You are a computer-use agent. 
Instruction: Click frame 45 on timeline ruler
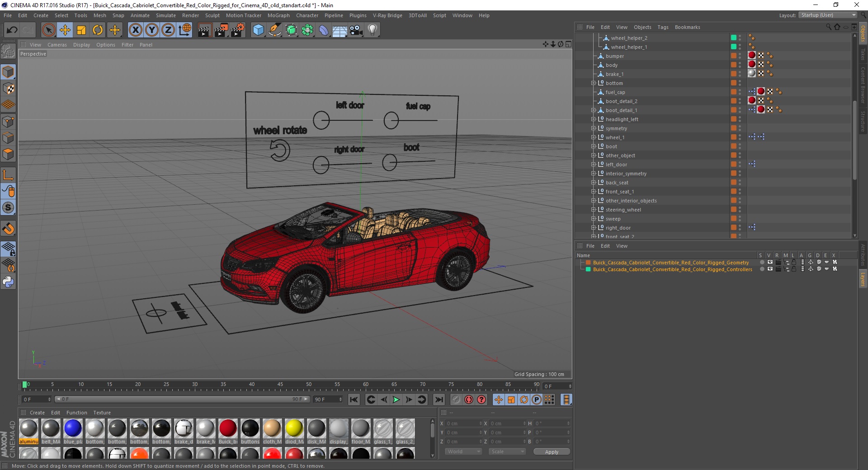point(280,385)
